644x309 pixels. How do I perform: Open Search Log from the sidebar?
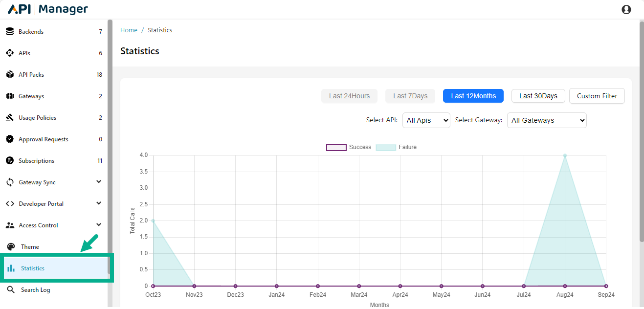click(35, 290)
